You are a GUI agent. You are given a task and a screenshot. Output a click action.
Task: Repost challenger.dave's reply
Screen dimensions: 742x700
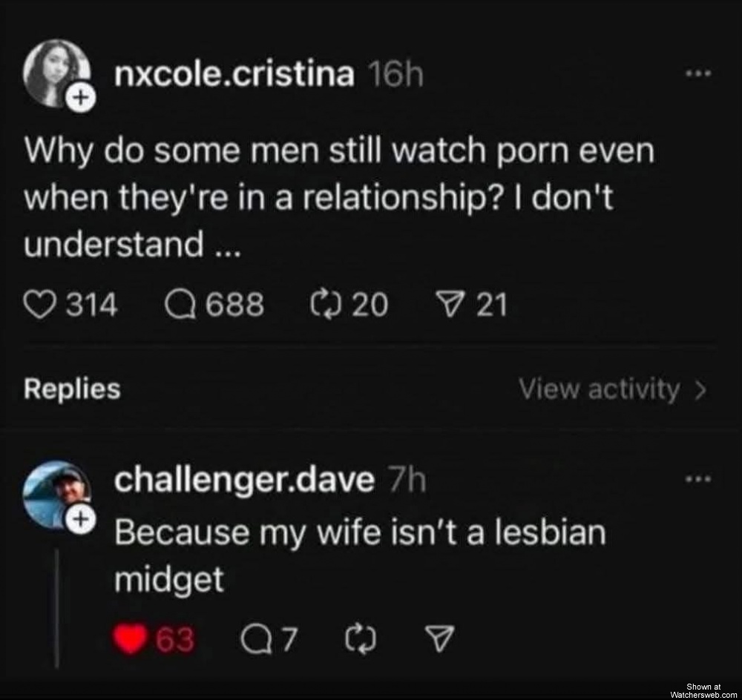[362, 641]
